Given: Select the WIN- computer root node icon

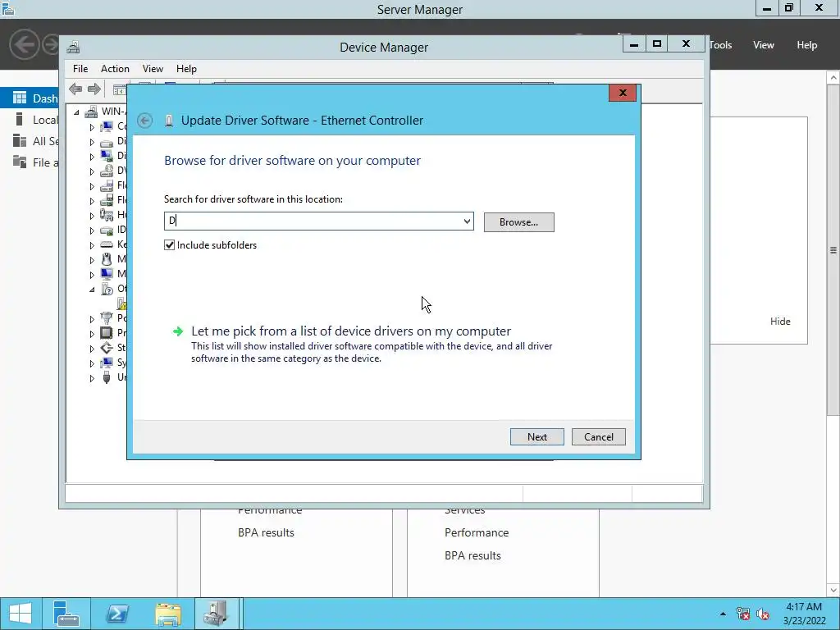Looking at the screenshot, I should coord(92,112).
